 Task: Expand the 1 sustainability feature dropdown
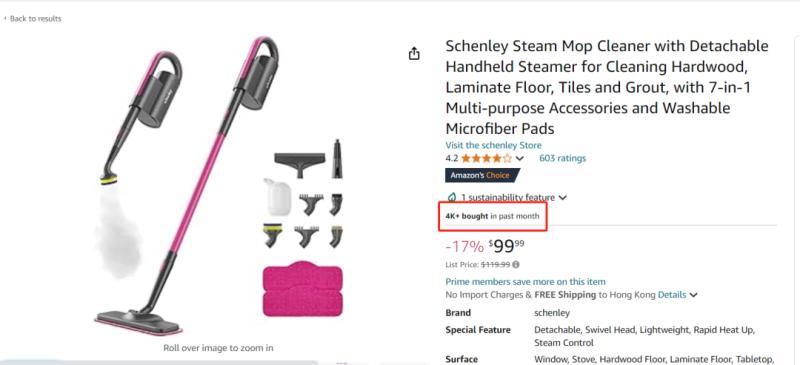click(x=562, y=198)
